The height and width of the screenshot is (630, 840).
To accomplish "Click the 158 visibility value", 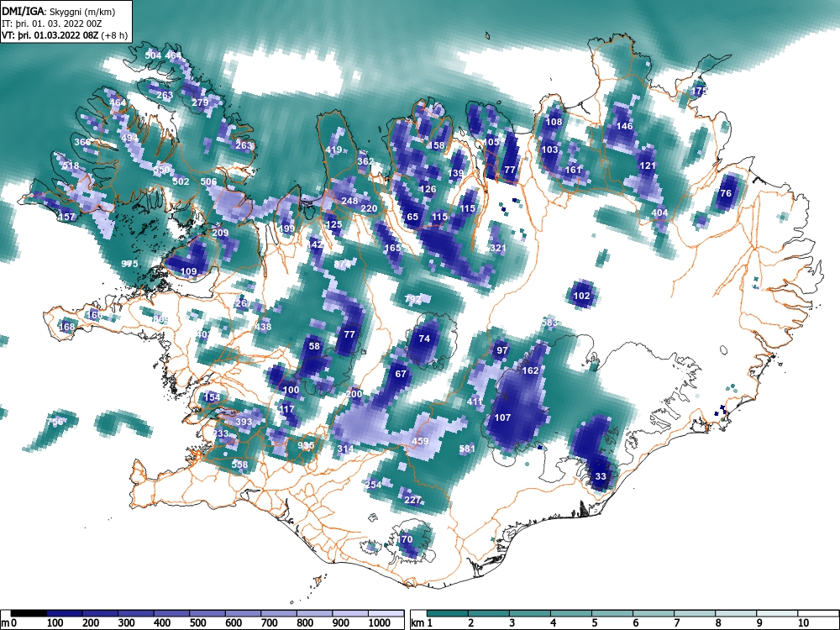I will [x=437, y=145].
